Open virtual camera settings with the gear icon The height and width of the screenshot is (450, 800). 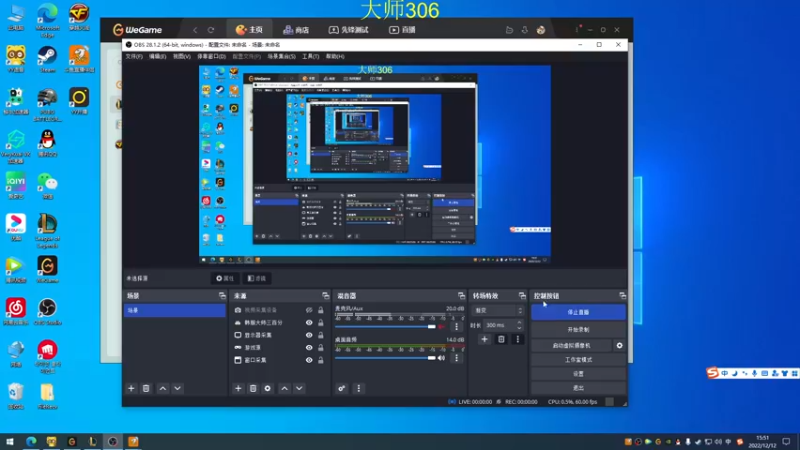(619, 345)
